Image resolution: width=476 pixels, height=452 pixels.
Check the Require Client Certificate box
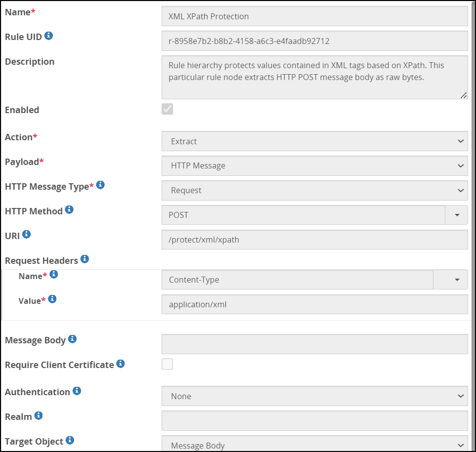(x=168, y=365)
